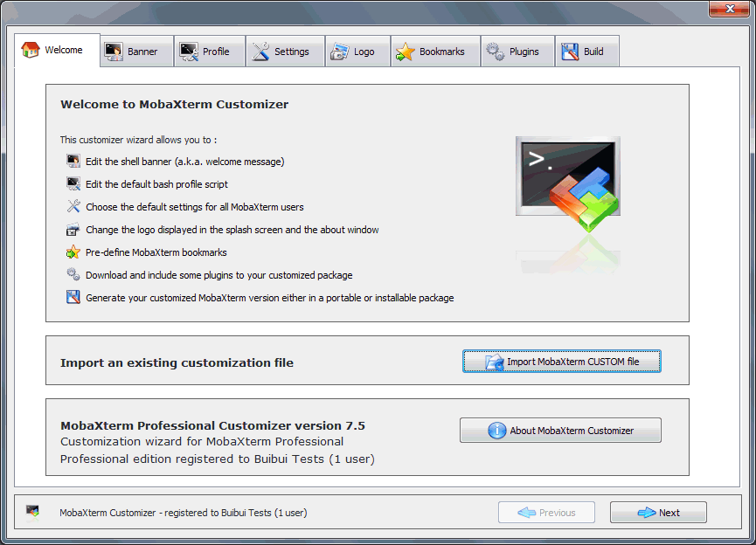Click Import MobaXterm CUSTOM file button

pos(562,362)
